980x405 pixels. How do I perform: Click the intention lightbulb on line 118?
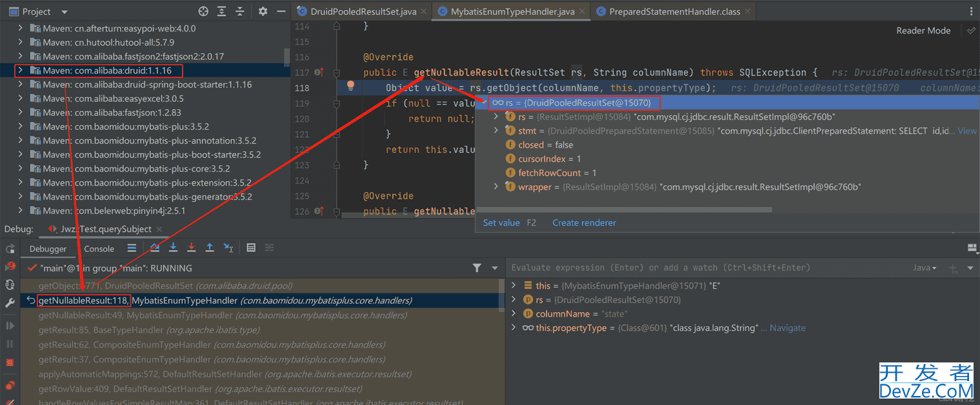tap(351, 85)
